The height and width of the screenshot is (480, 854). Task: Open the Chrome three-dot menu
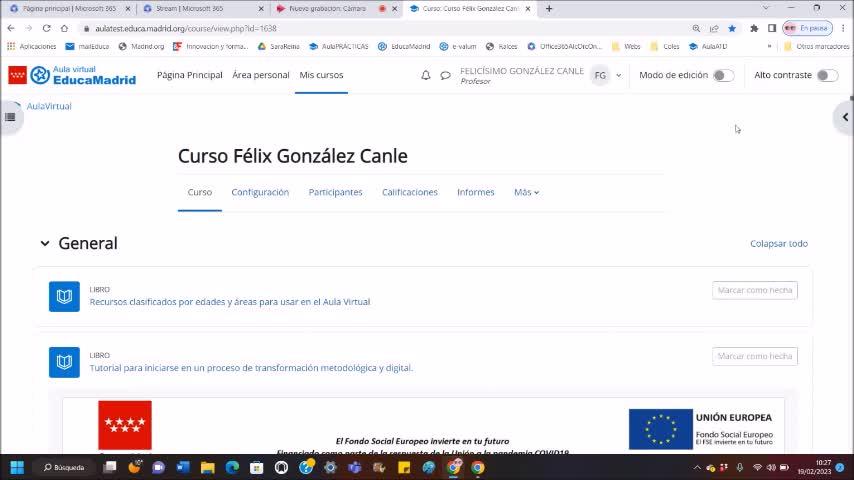point(843,28)
